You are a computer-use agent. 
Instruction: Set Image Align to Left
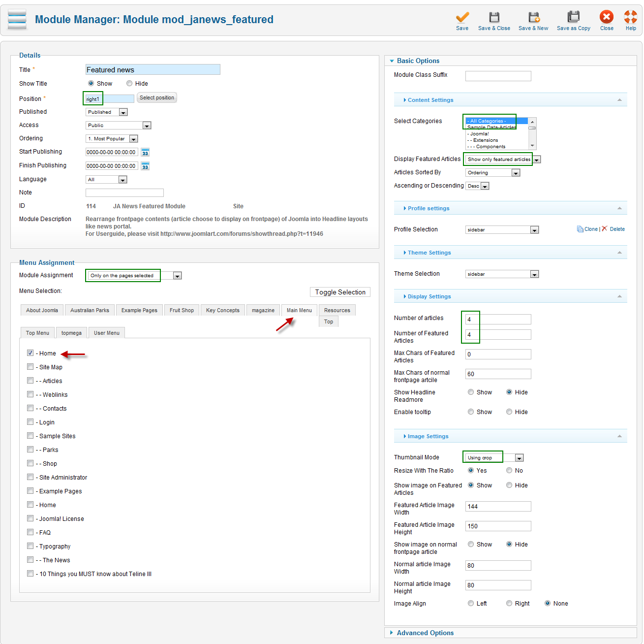pos(471,604)
